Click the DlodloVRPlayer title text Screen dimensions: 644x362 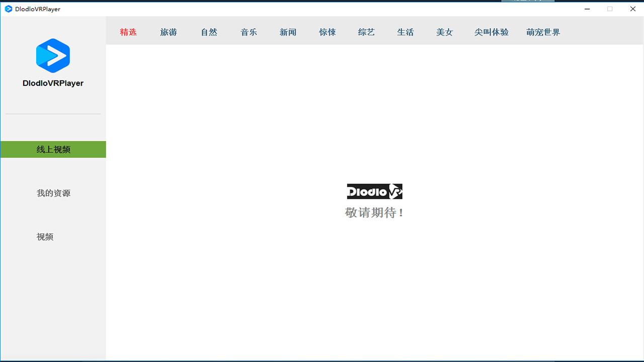pos(53,83)
